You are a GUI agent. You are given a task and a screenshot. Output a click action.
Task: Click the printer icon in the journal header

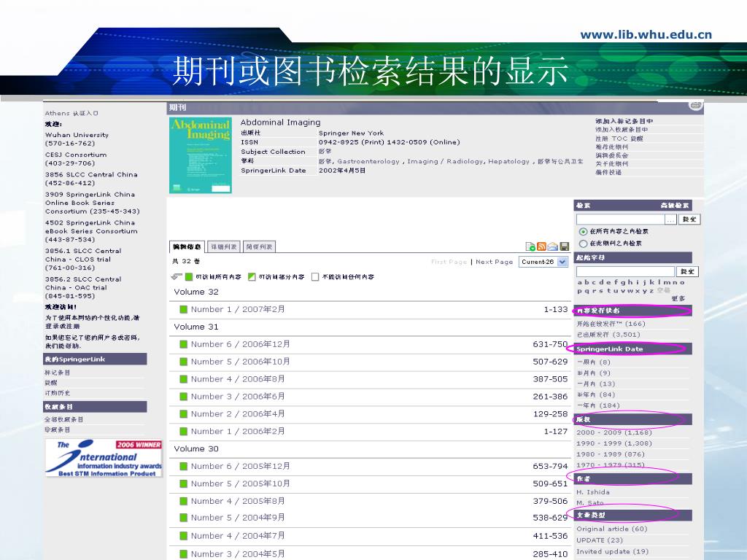coord(696,106)
